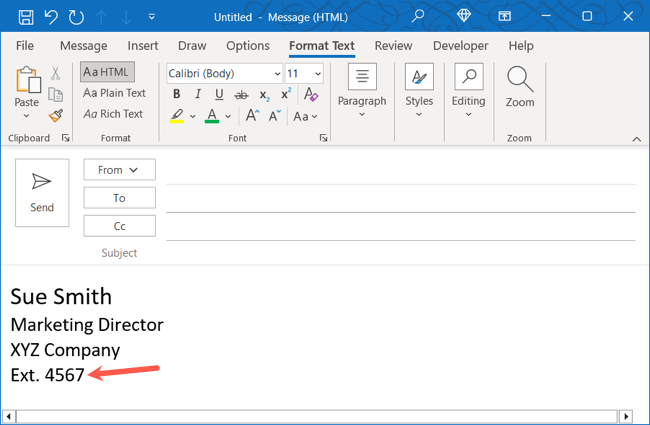Open the font name dropdown
The height and width of the screenshot is (425, 650).
(x=276, y=74)
